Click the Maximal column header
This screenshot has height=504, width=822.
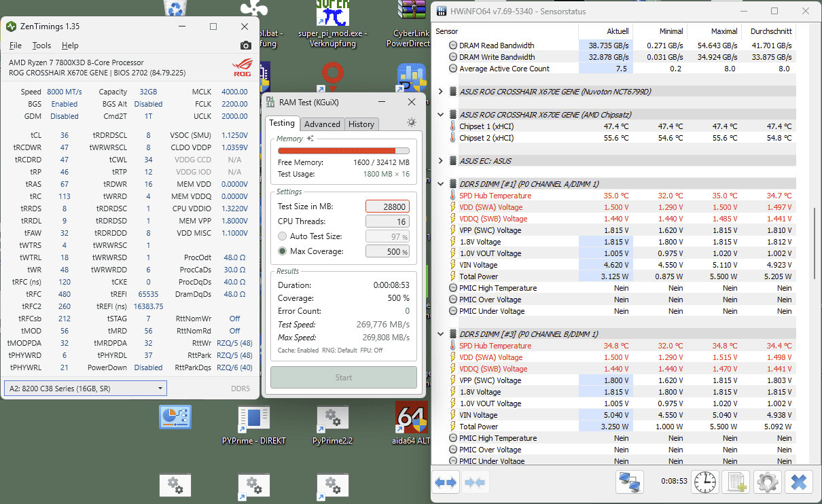(x=714, y=31)
